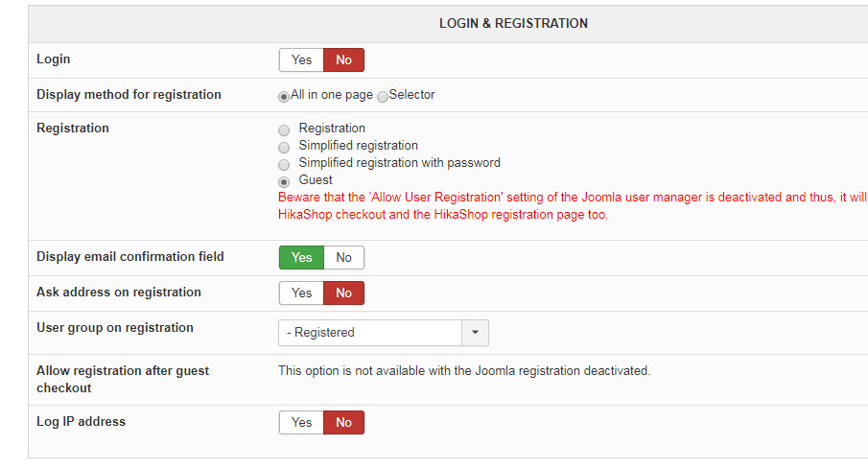Click No on the Login toggle

pyautogui.click(x=343, y=60)
